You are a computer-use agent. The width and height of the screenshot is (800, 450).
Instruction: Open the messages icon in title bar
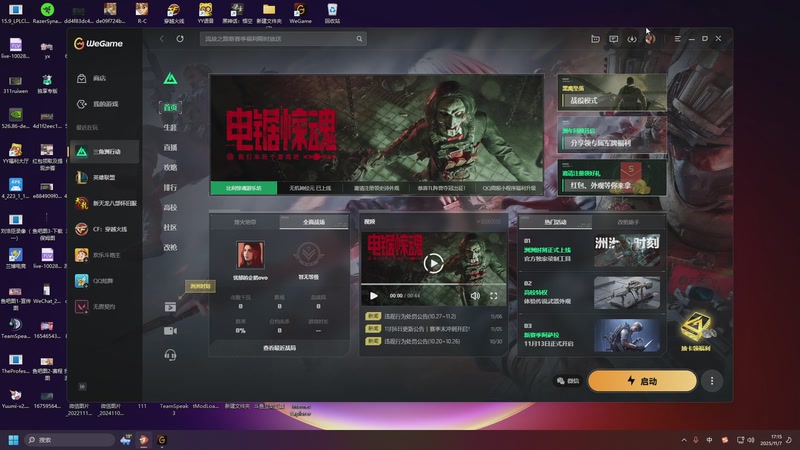tap(613, 39)
